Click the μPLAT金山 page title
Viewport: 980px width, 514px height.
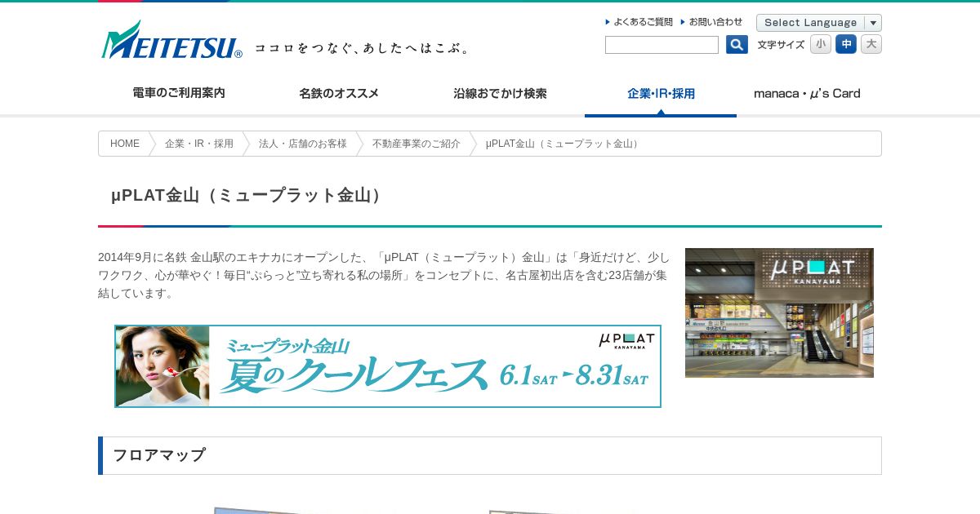point(248,195)
